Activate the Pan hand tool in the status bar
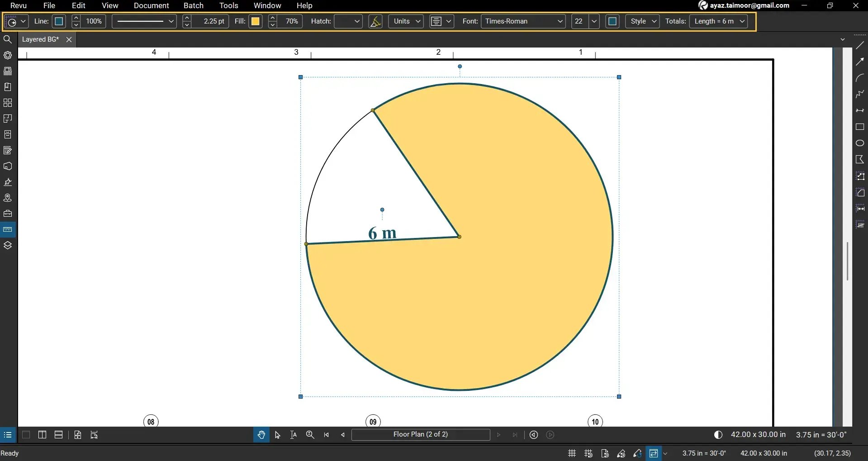This screenshot has width=868, height=461. [x=261, y=435]
